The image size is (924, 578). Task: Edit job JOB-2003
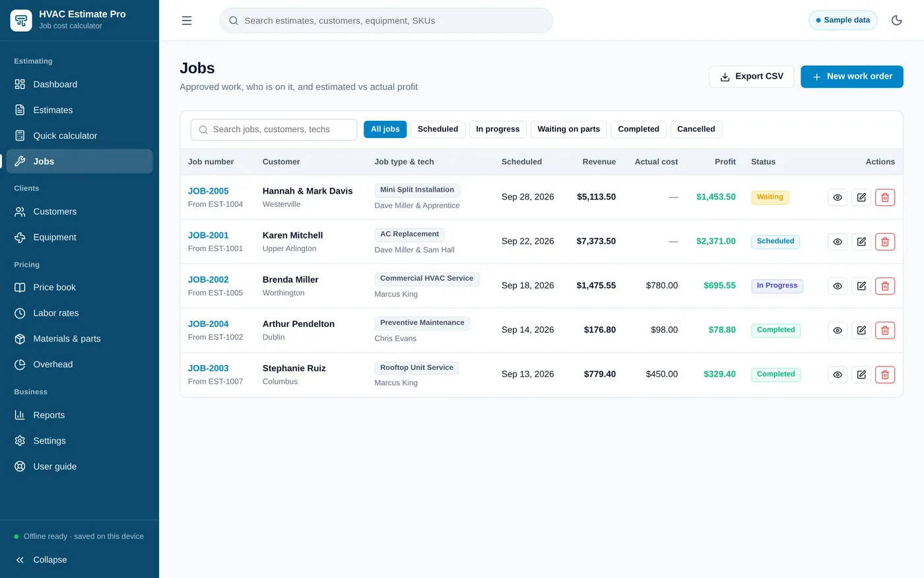tap(861, 375)
